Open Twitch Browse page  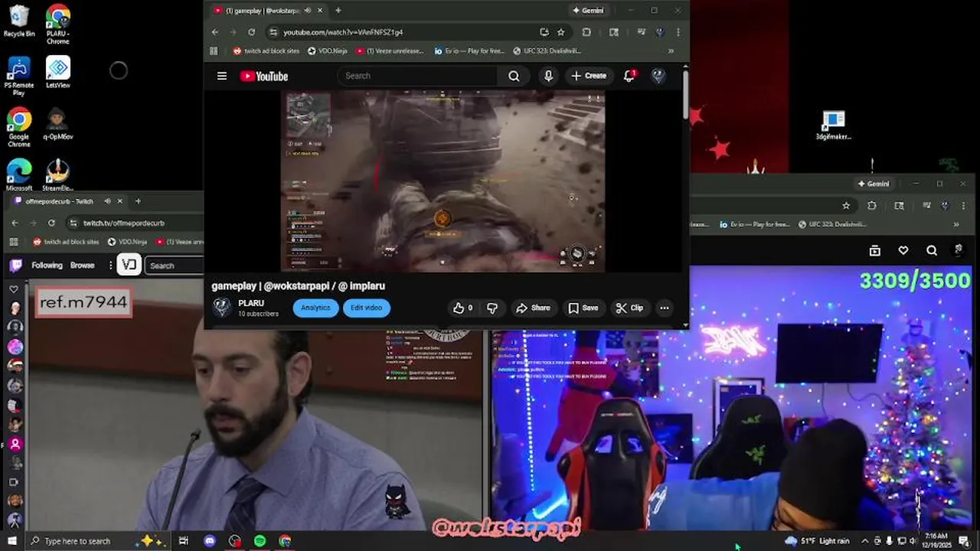(82, 266)
